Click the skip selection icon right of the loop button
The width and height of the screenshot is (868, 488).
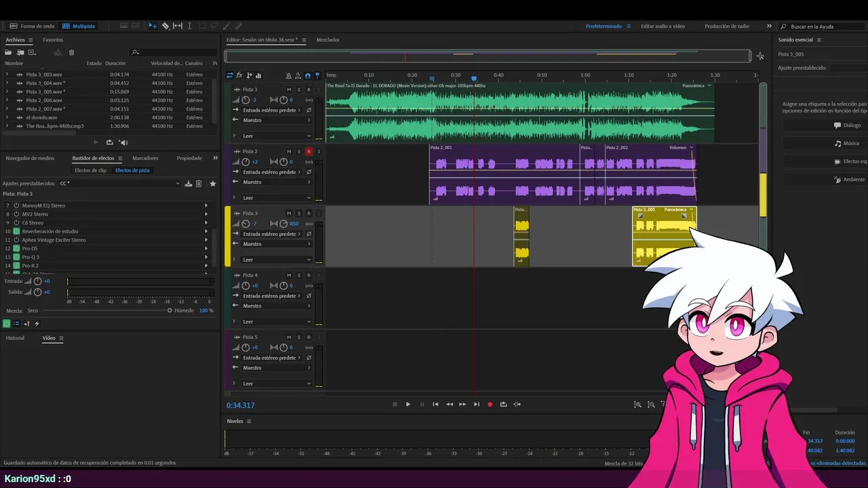click(x=517, y=404)
